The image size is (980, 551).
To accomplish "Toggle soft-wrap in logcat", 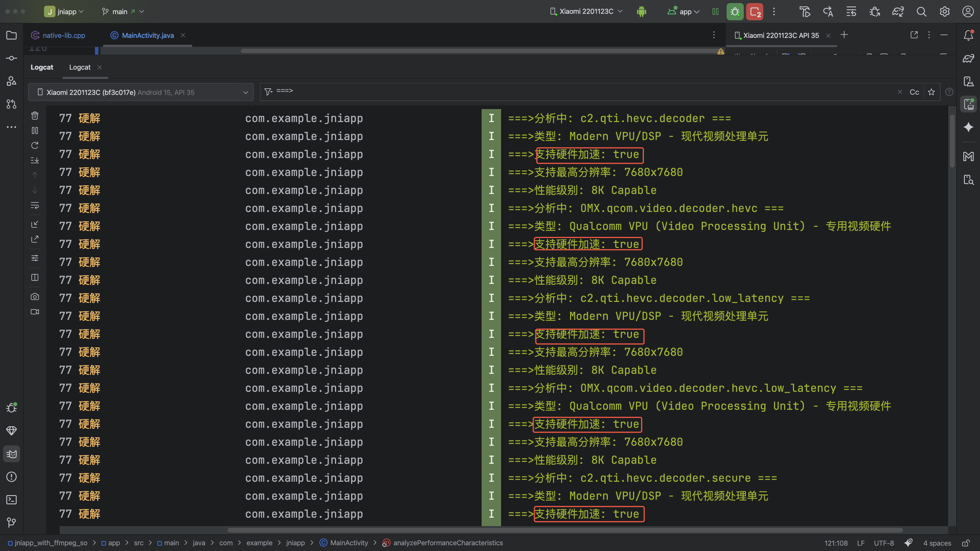I will 35,206.
